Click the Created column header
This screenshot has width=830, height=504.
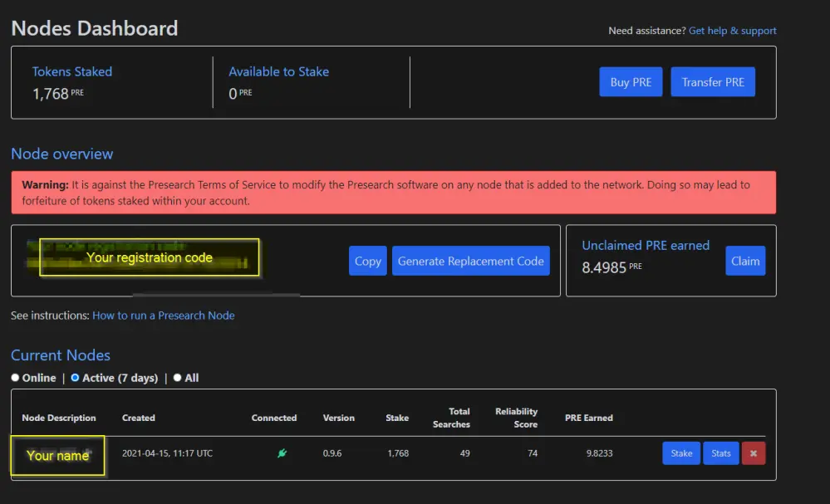click(x=139, y=418)
